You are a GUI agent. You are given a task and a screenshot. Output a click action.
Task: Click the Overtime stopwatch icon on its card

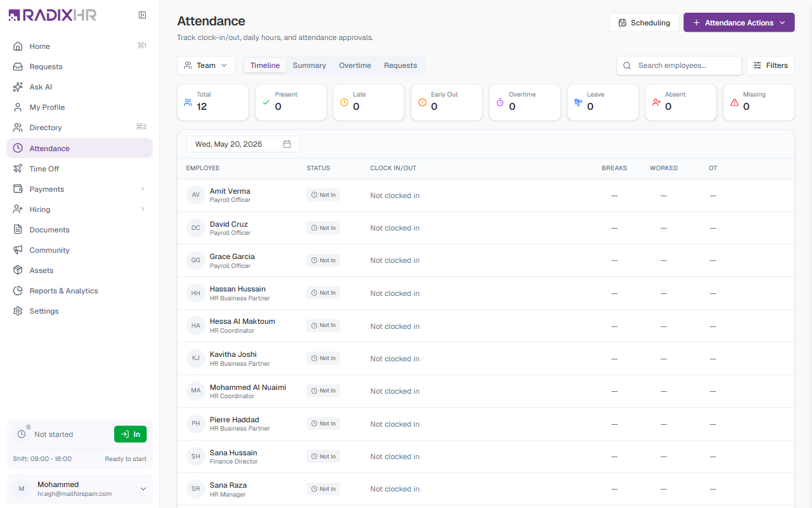500,102
